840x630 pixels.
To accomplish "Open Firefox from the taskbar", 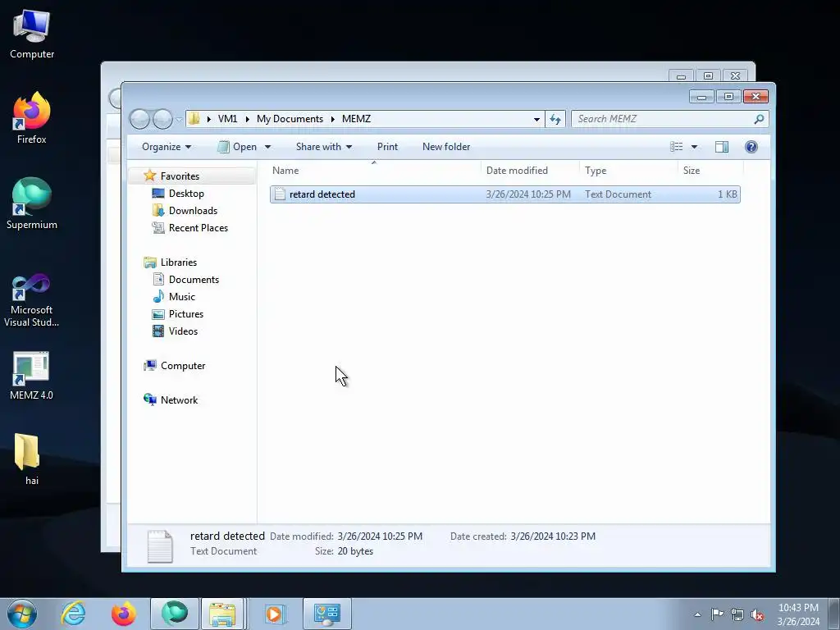I will coord(123,614).
